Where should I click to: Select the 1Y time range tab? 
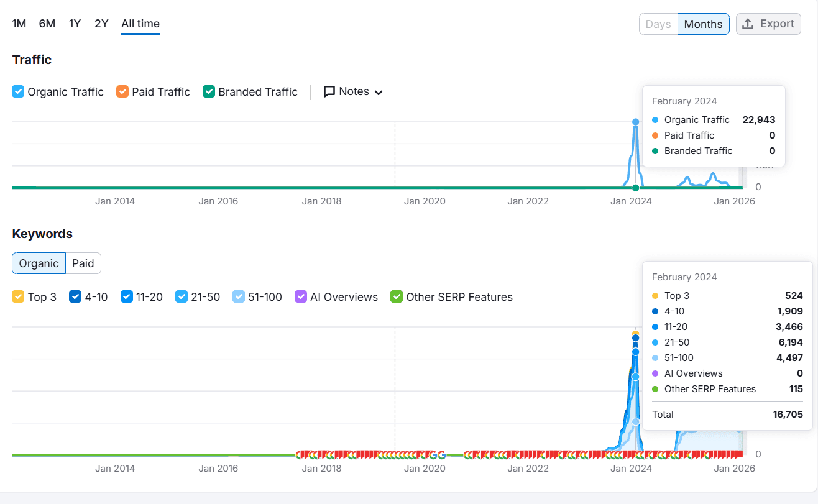[75, 23]
